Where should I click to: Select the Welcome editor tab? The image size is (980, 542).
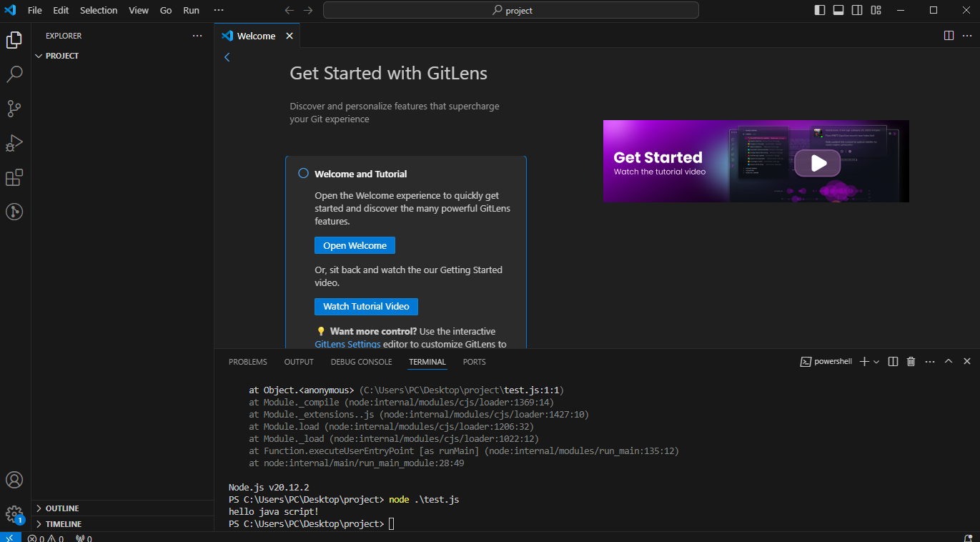coord(257,36)
